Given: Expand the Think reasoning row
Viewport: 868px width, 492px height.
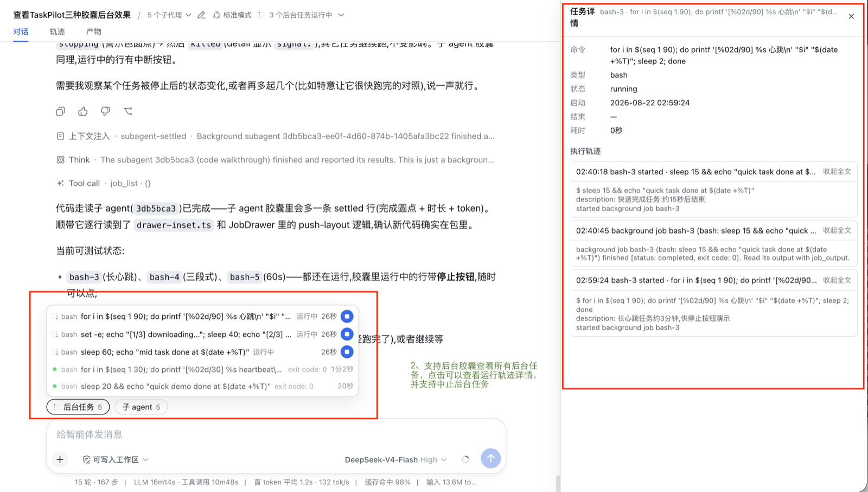Looking at the screenshot, I should coord(276,160).
